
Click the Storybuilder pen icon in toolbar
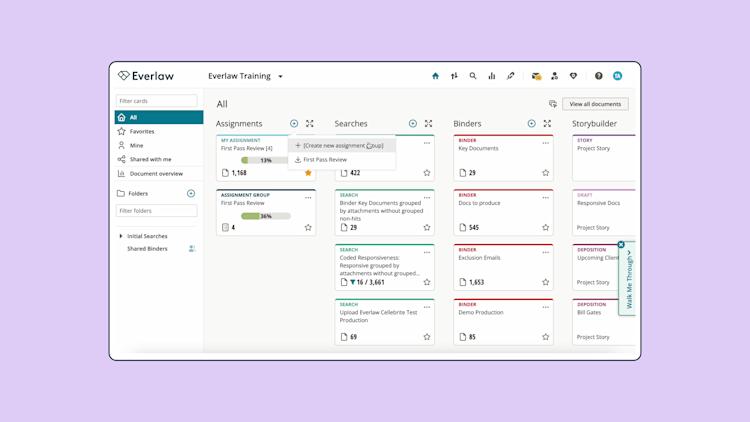tap(511, 76)
